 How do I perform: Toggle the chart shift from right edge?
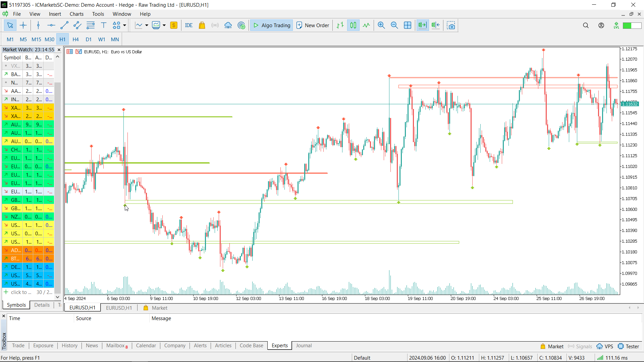pos(435,25)
